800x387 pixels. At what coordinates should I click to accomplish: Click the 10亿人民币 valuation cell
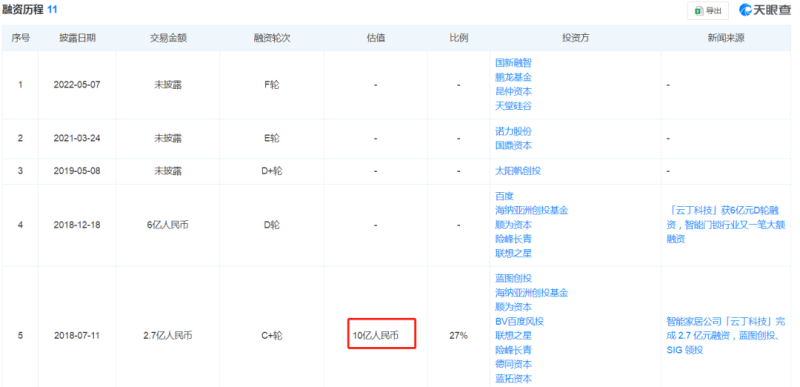376,336
